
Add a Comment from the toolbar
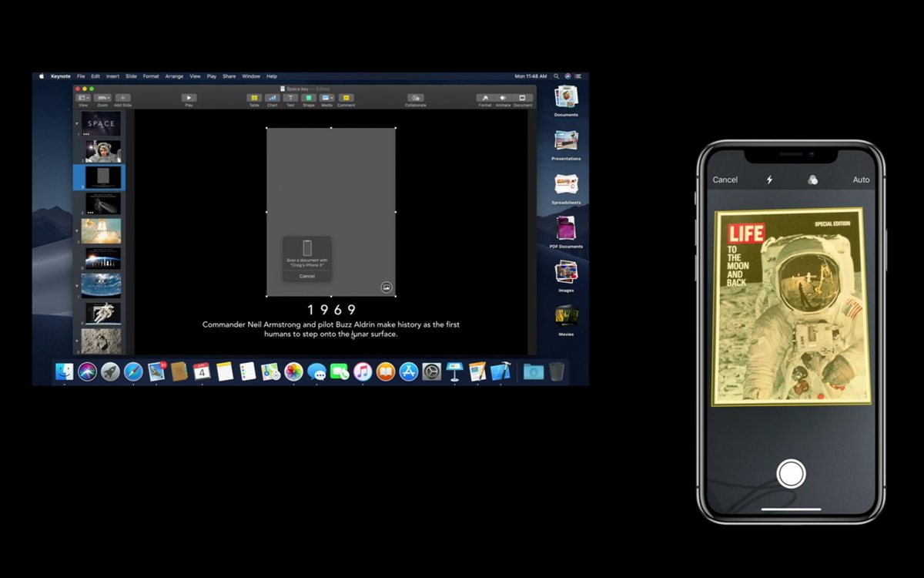(346, 98)
